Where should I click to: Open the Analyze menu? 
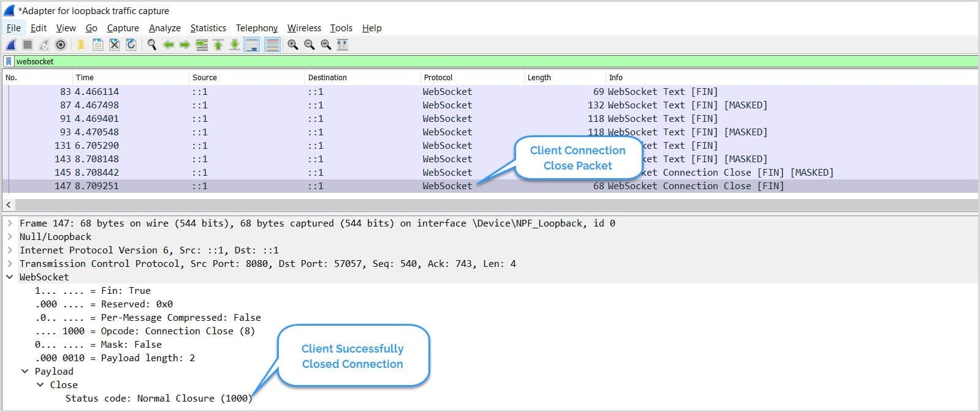164,28
